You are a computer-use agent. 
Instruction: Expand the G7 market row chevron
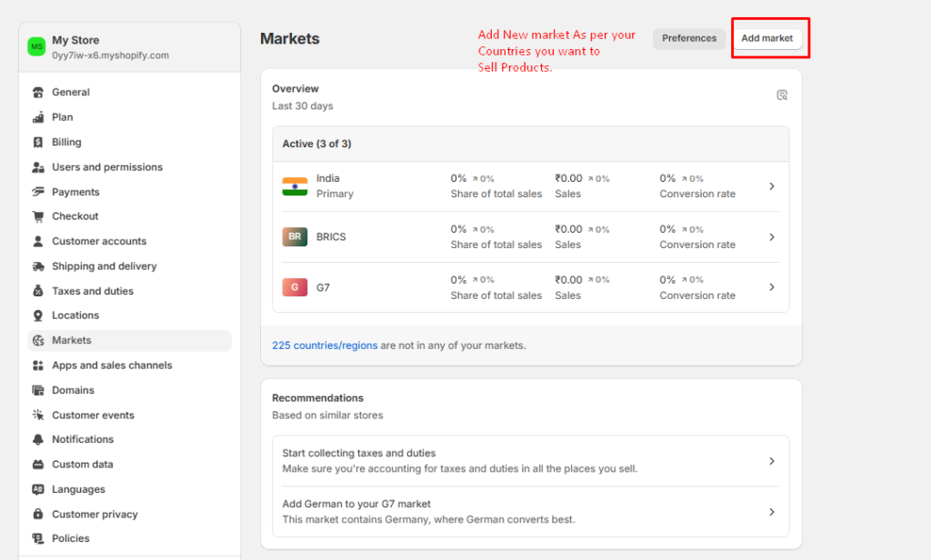pyautogui.click(x=772, y=287)
